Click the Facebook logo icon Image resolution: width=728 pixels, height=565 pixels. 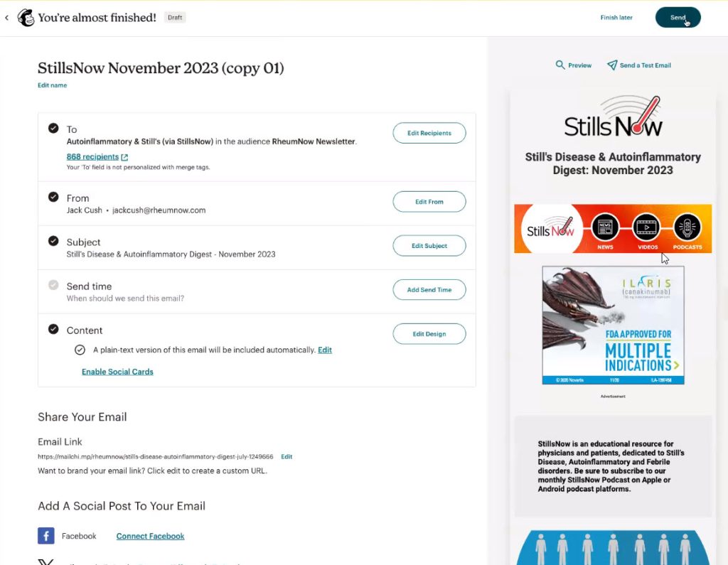coord(46,536)
